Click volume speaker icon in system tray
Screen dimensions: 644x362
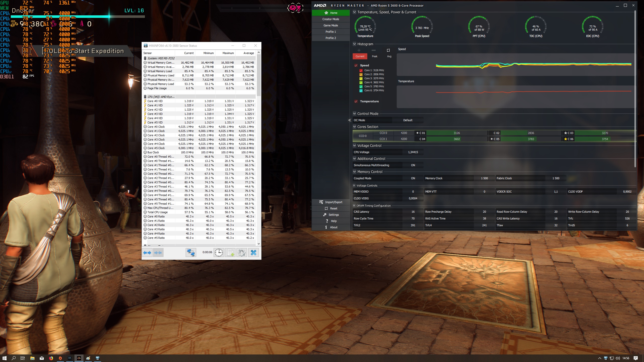618,358
